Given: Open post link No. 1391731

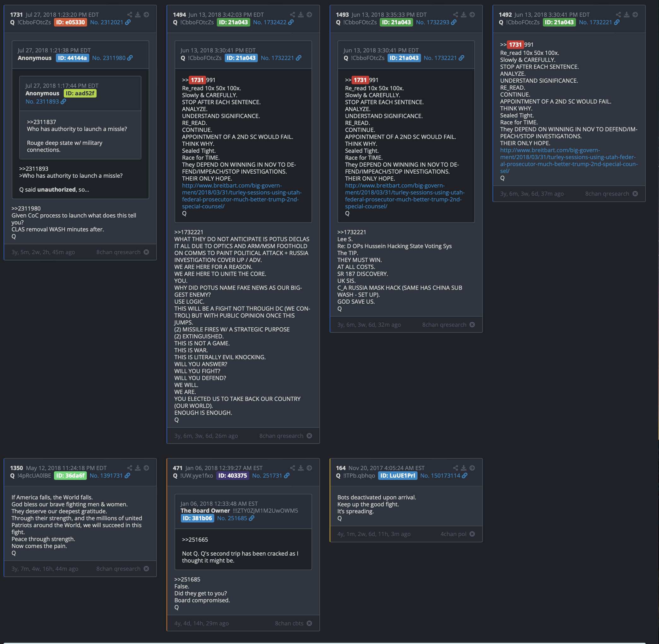Looking at the screenshot, I should point(106,475).
